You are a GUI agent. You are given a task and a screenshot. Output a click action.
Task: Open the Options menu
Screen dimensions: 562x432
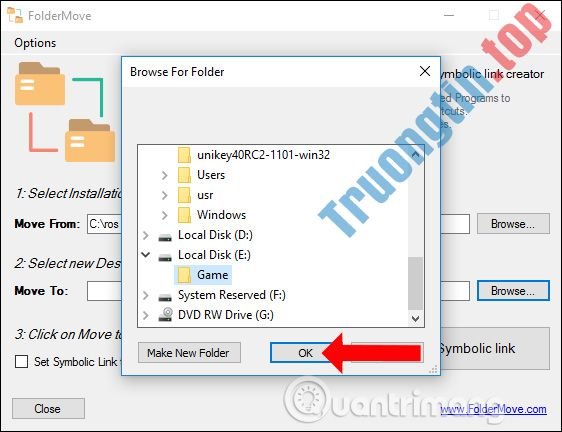[35, 43]
